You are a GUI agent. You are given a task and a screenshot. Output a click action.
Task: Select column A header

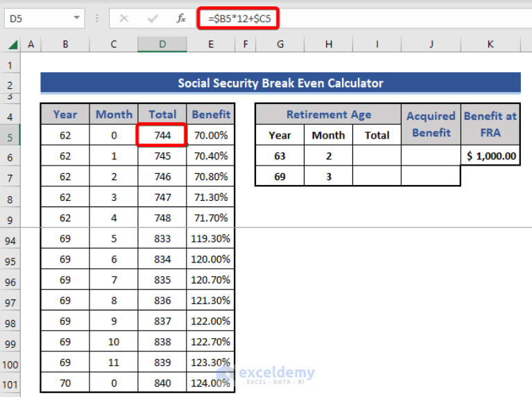pos(31,44)
